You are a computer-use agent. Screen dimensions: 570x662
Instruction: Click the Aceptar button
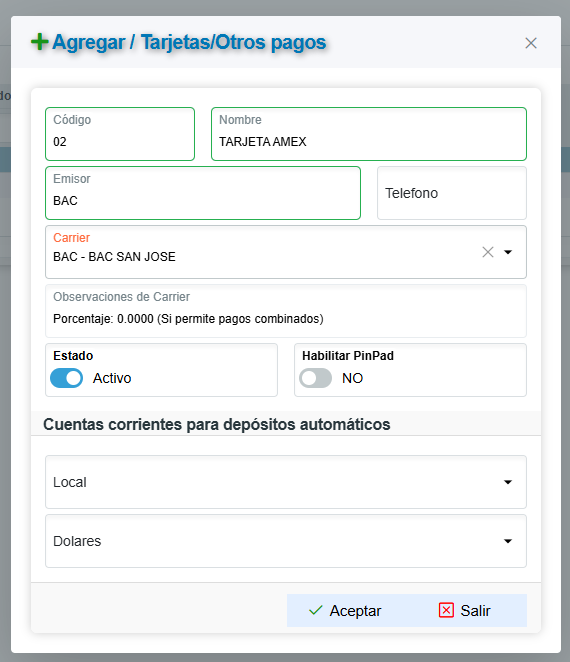tap(345, 610)
